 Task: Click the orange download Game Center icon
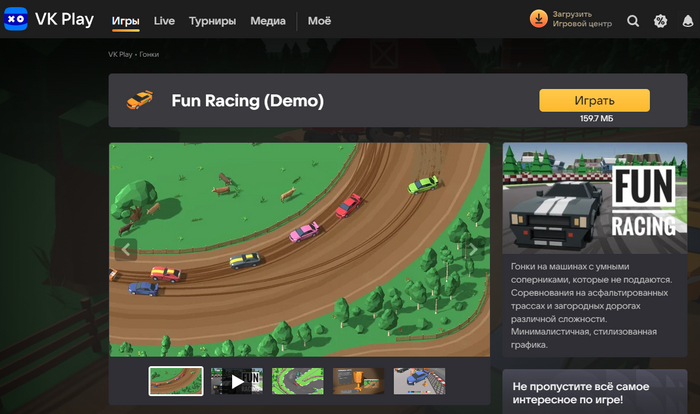pyautogui.click(x=538, y=19)
